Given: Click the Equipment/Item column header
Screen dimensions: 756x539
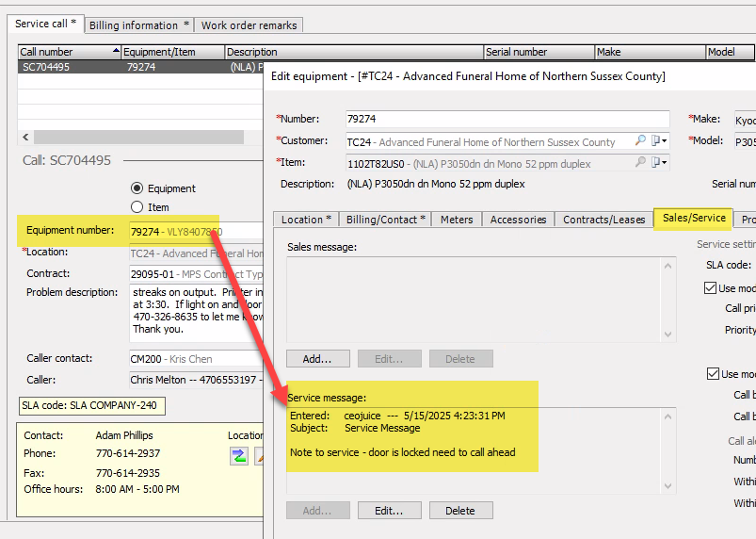Looking at the screenshot, I should point(172,52).
